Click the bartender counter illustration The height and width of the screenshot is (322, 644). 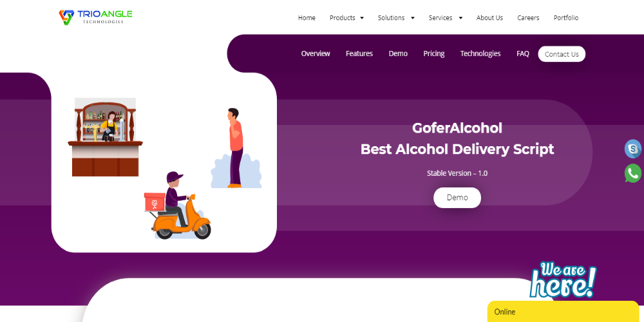point(105,137)
